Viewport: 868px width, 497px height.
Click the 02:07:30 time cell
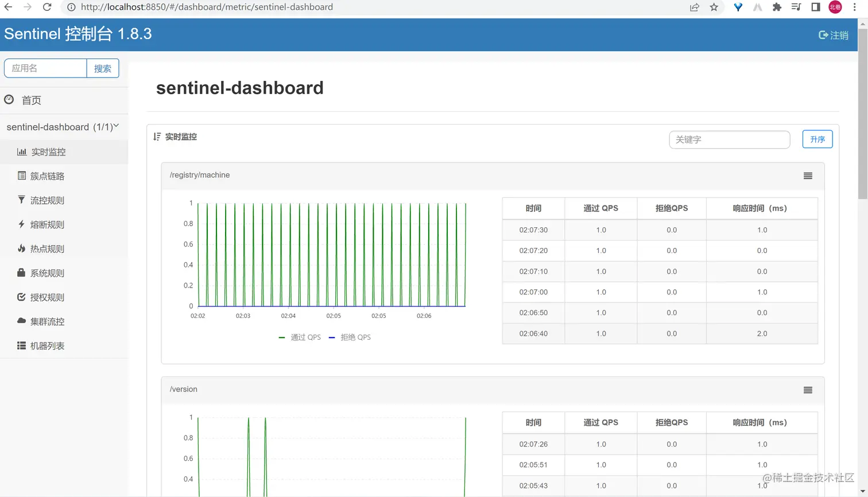point(533,230)
